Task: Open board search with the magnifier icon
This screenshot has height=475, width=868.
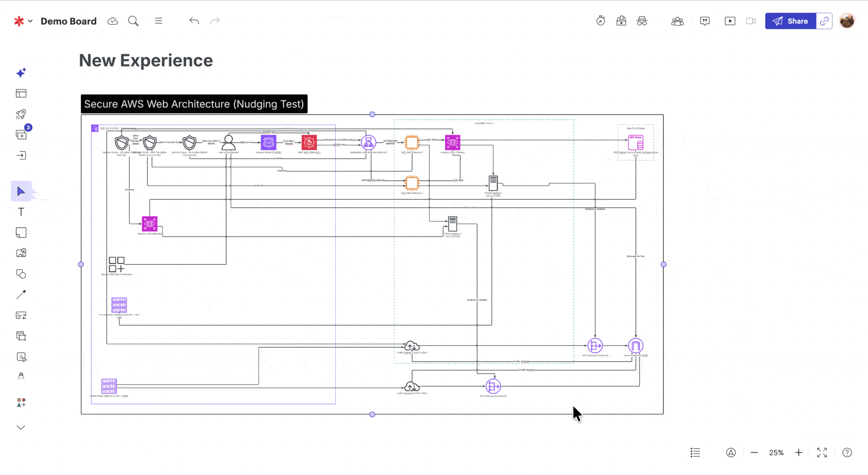Action: [133, 21]
